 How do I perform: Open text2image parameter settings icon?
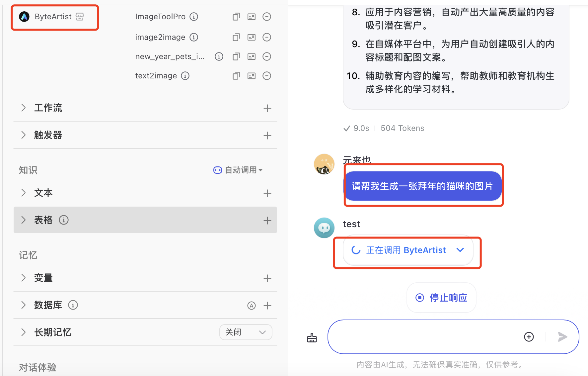coord(252,76)
